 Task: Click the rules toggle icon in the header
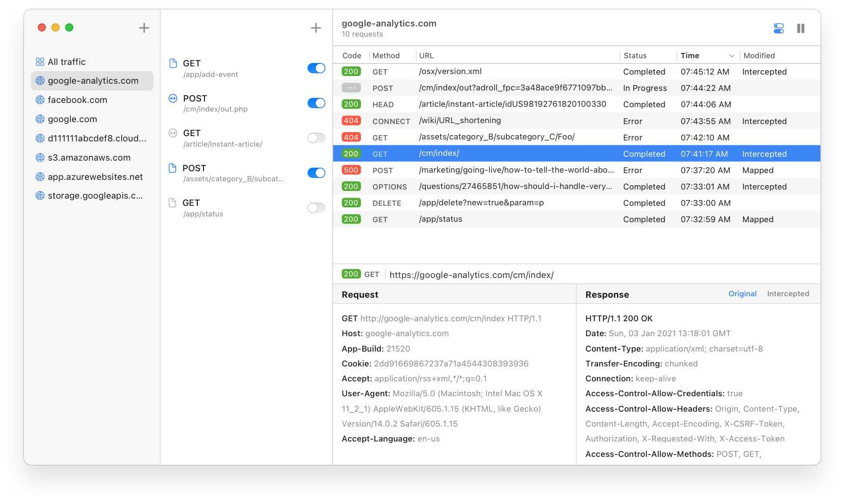point(778,28)
